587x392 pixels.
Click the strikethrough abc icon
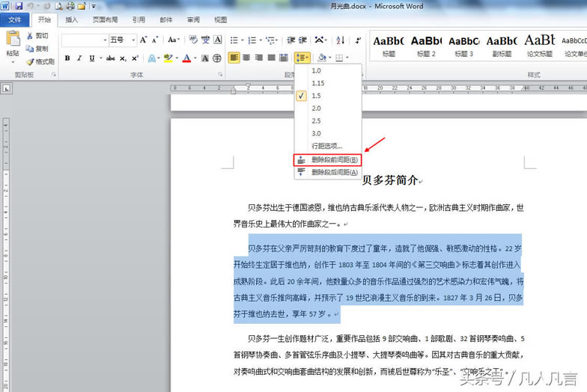(110, 58)
